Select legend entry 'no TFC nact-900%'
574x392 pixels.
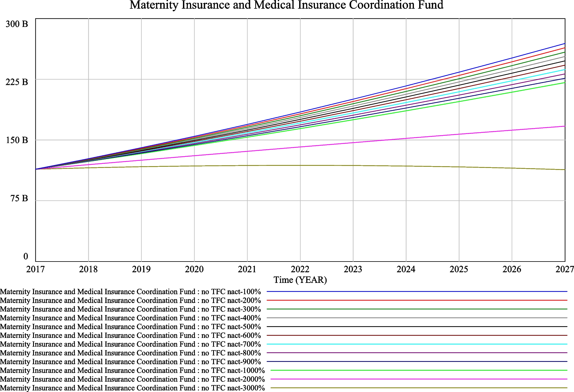click(x=130, y=362)
